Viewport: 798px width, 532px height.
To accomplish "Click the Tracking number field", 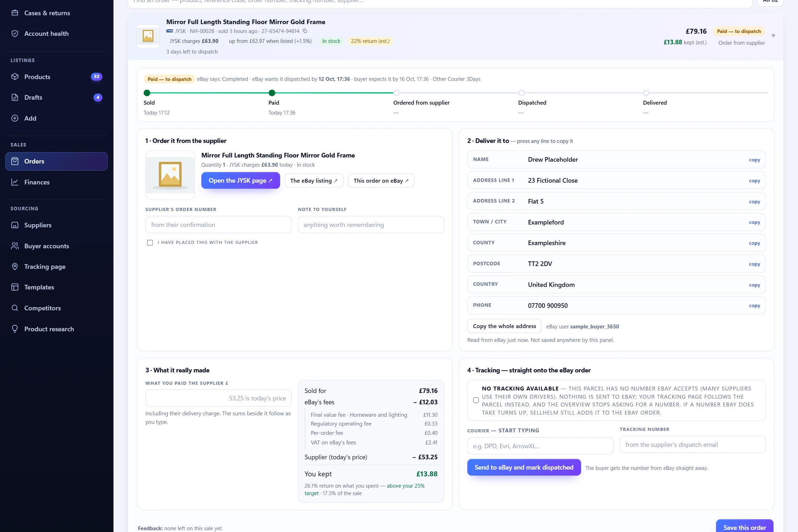I will 693,444.
